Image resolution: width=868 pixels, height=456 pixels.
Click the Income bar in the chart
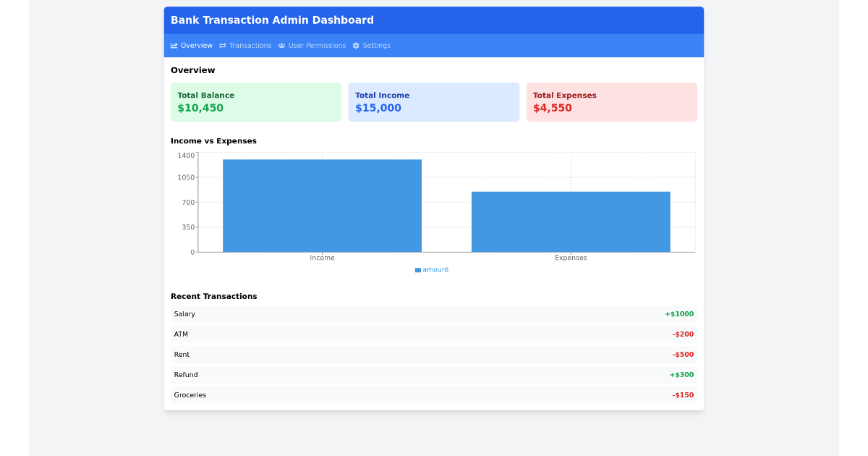[322, 205]
